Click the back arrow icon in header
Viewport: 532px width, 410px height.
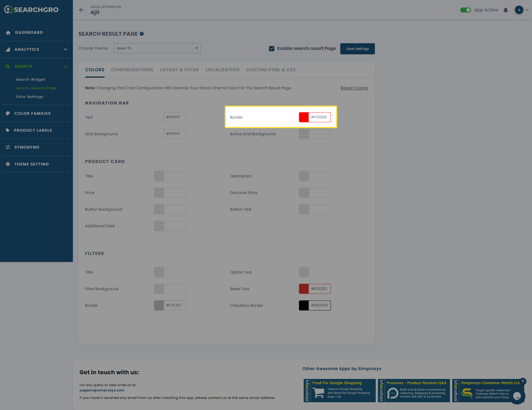(81, 10)
